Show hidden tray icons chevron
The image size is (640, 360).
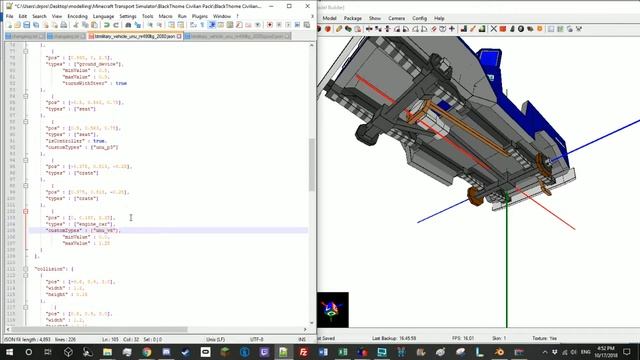[544, 352]
